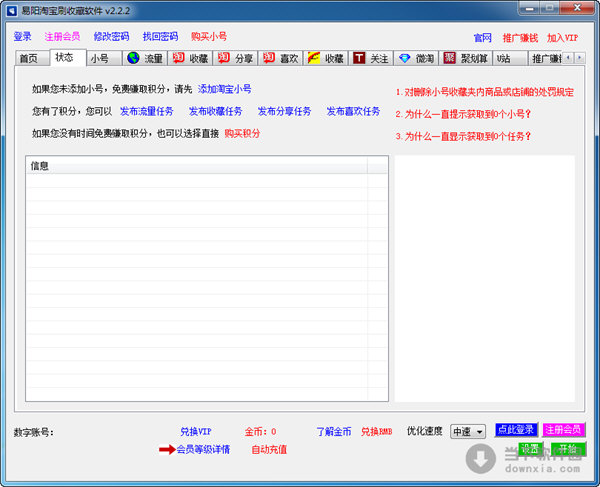This screenshot has height=487, width=600.
Task: Click the pink 注册会员 button at the bottom
Action: coord(564,430)
